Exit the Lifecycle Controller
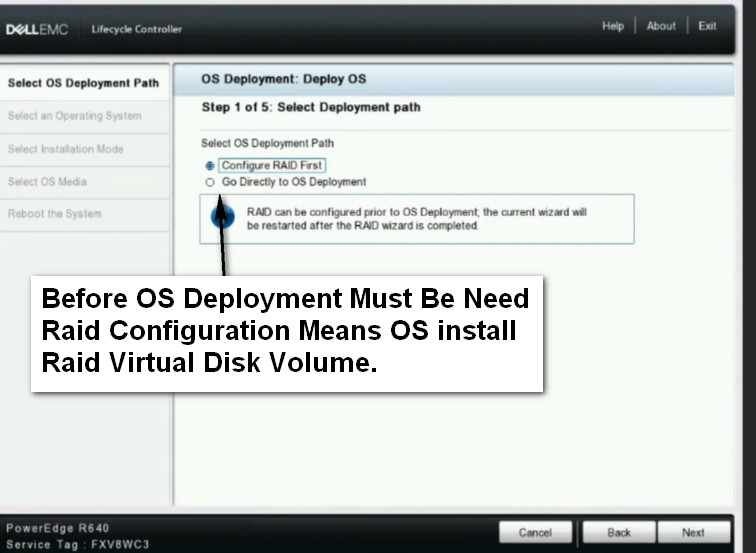756x553 pixels. tap(707, 27)
